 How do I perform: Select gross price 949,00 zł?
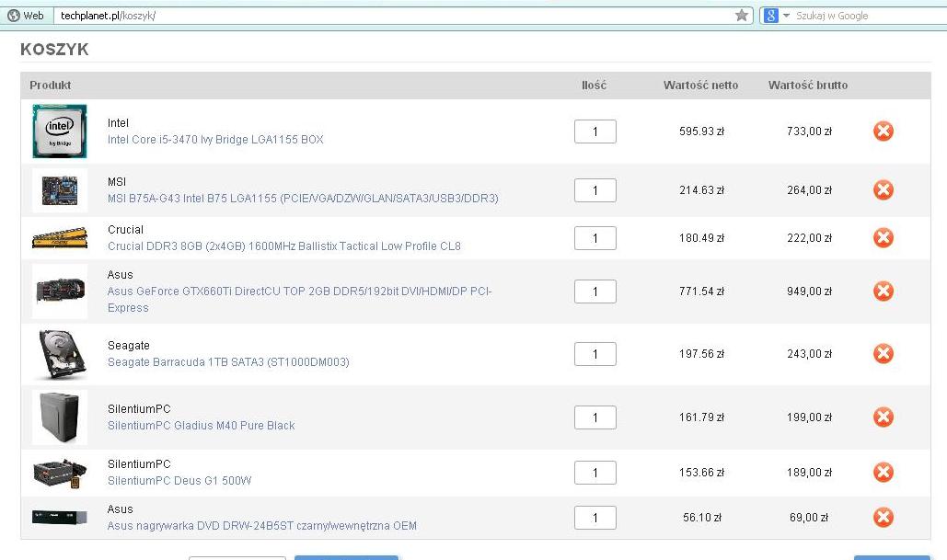[x=809, y=291]
